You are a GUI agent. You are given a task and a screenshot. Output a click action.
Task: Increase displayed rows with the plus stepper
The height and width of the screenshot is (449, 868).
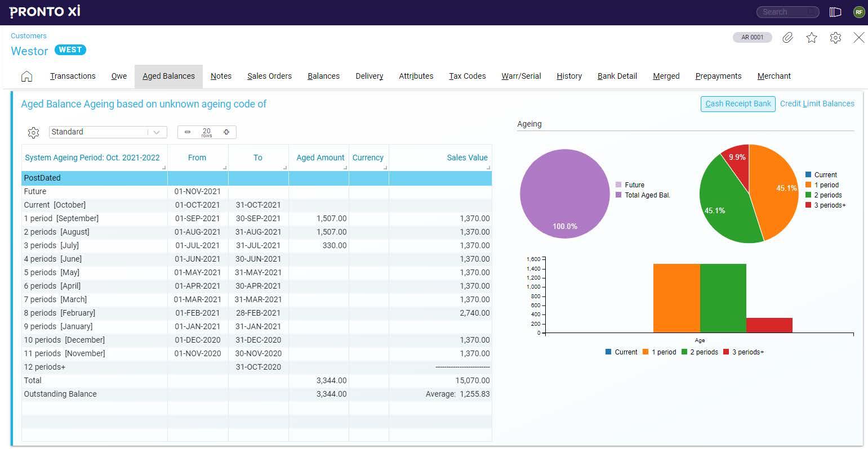[226, 132]
